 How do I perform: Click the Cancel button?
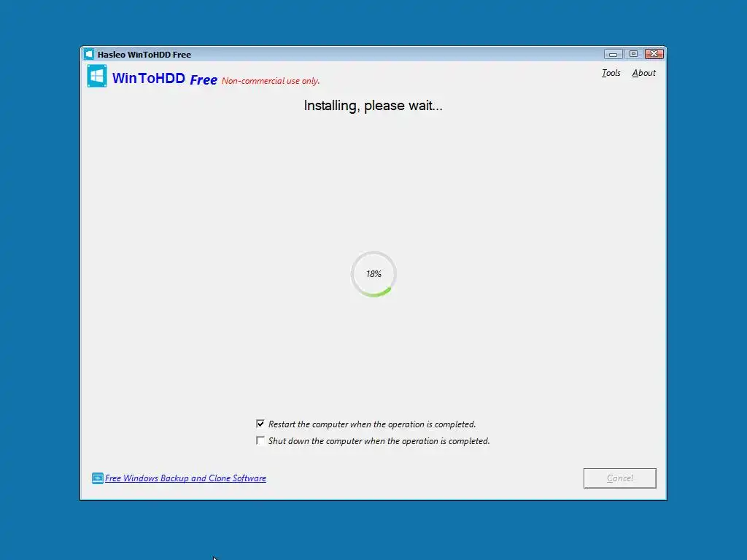[620, 478]
